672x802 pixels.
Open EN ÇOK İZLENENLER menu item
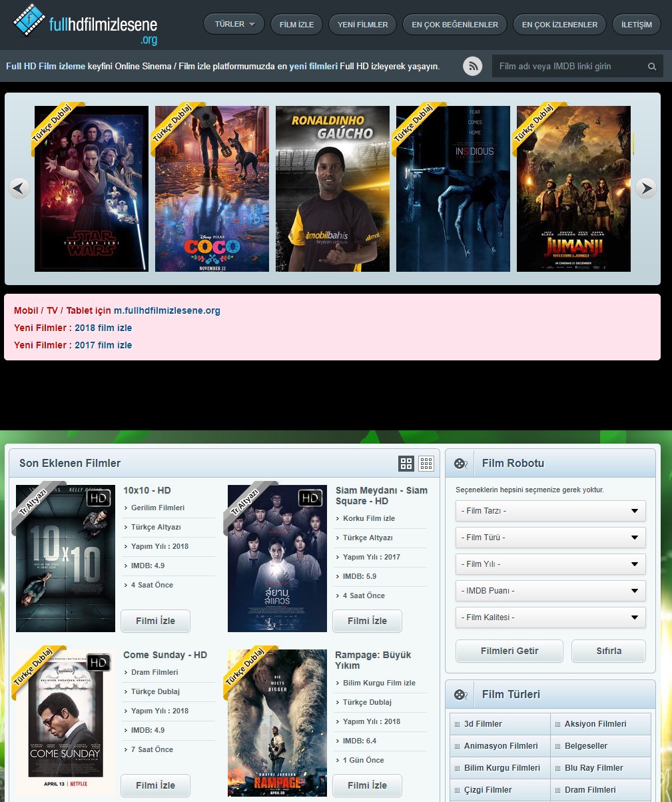tap(559, 25)
